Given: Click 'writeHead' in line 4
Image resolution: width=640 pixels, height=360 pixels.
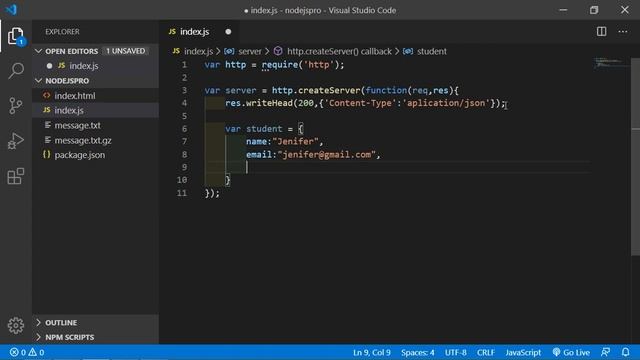Looking at the screenshot, I should click(x=269, y=103).
